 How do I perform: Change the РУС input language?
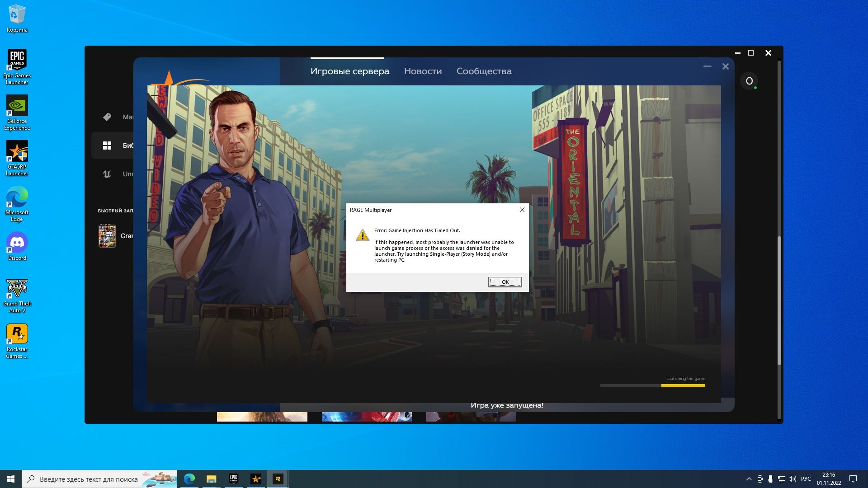point(806,479)
